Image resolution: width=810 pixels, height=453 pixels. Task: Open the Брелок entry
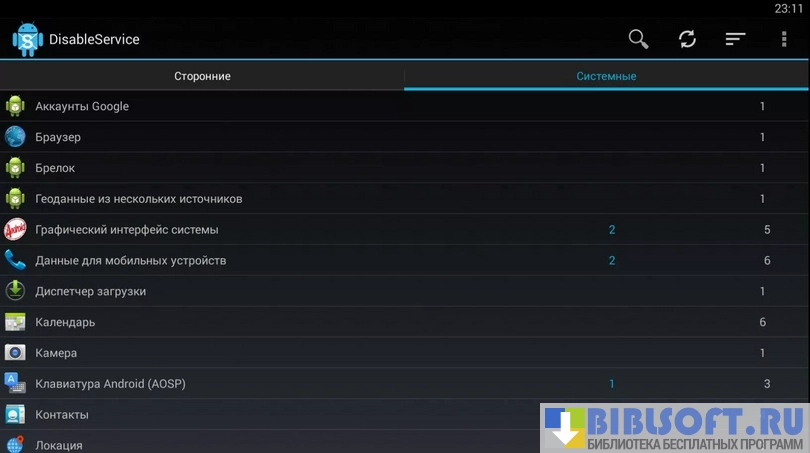[x=55, y=168]
